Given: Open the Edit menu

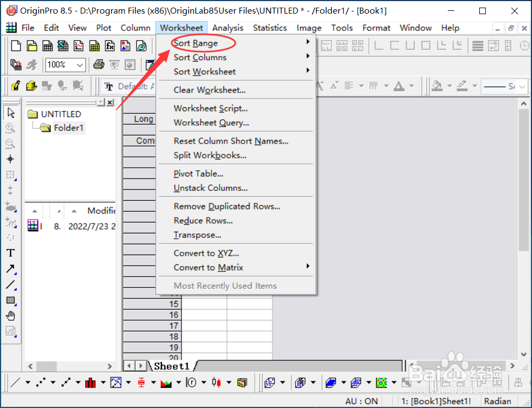Looking at the screenshot, I should 51,28.
